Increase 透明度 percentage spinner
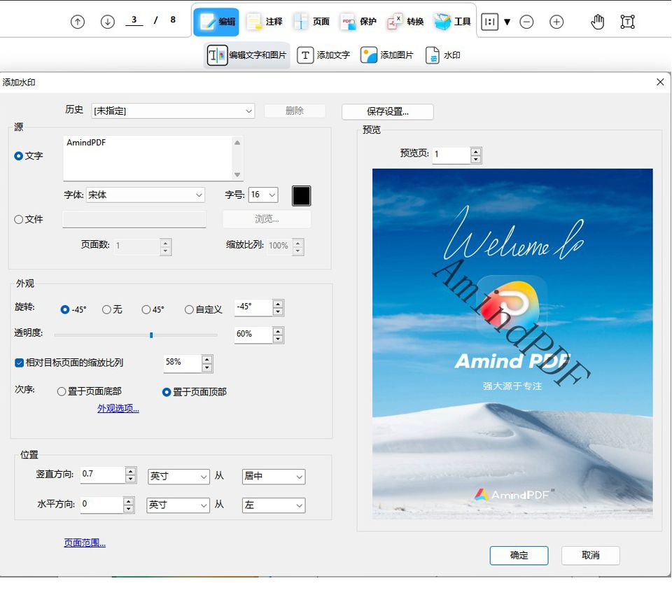 (278, 331)
